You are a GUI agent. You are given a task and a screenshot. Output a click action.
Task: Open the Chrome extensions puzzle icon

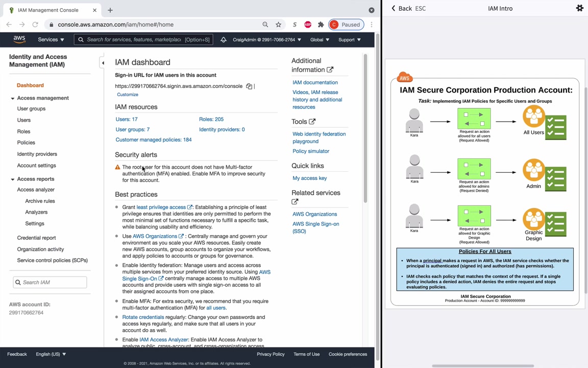click(321, 25)
